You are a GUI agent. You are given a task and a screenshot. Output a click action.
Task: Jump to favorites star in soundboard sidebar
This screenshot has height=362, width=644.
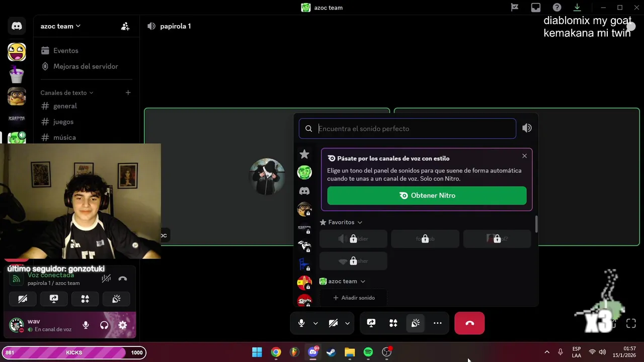pos(304,154)
